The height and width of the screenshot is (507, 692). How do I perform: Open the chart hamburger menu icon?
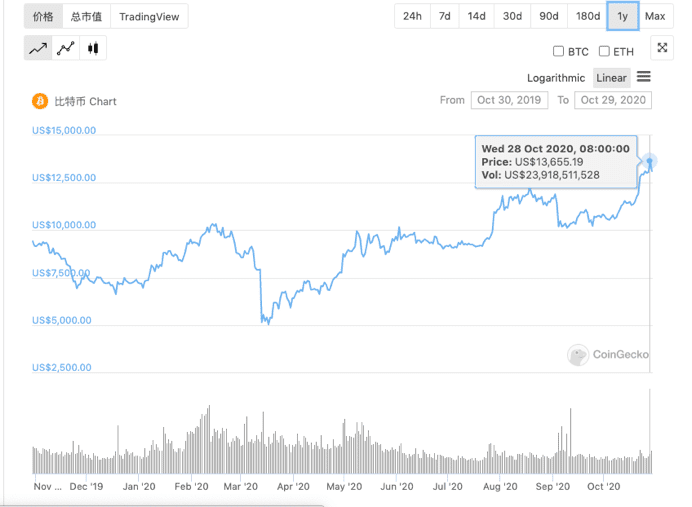pyautogui.click(x=643, y=77)
